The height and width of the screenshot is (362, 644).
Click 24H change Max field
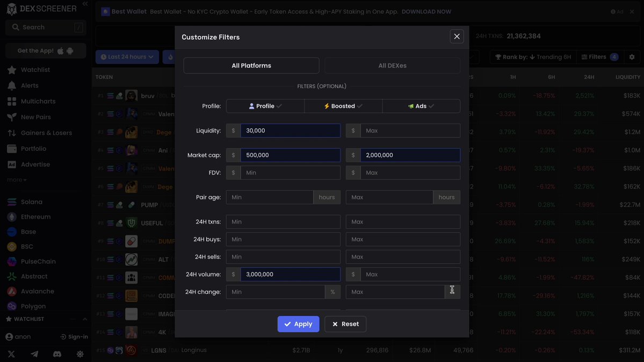[395, 292]
